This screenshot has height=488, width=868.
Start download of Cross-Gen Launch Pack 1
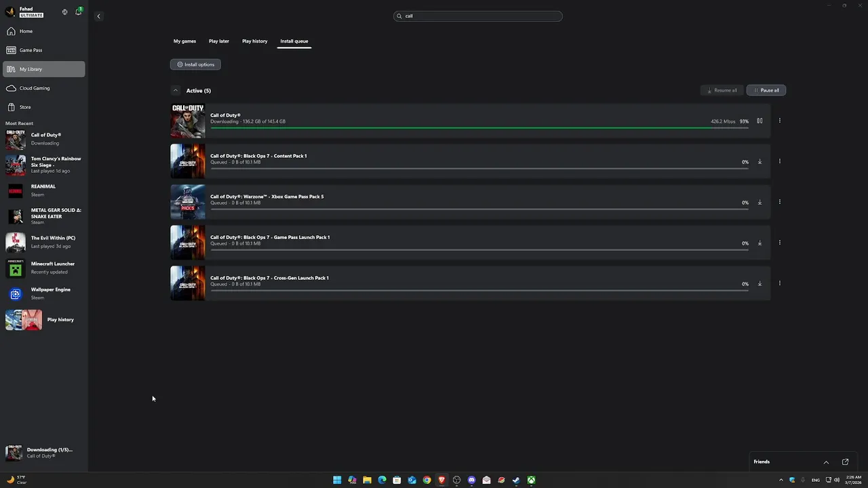coord(759,283)
